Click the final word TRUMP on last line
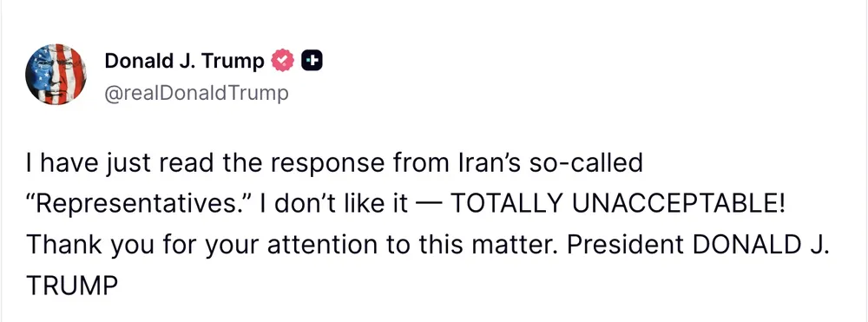The width and height of the screenshot is (868, 322). click(72, 286)
